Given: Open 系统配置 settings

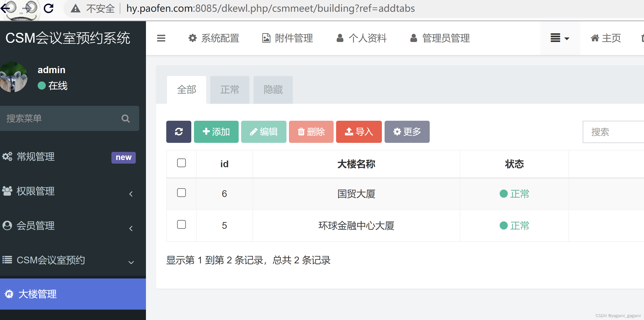Looking at the screenshot, I should [214, 38].
